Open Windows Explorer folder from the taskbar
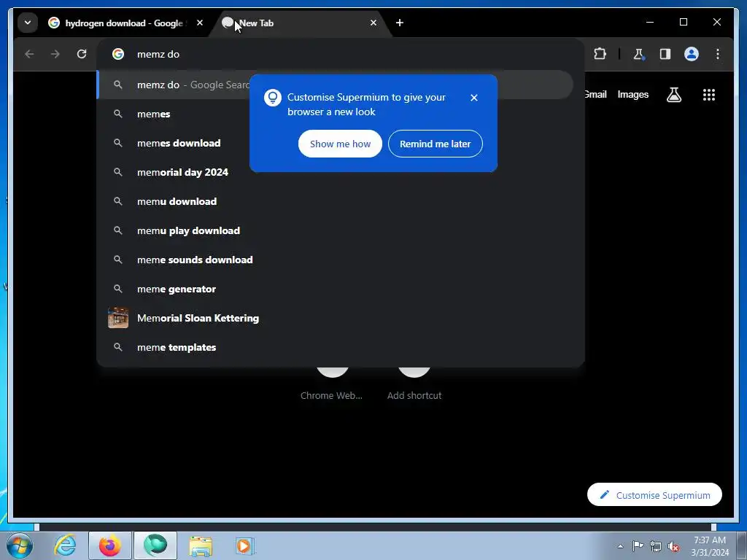747x560 pixels. coord(201,546)
